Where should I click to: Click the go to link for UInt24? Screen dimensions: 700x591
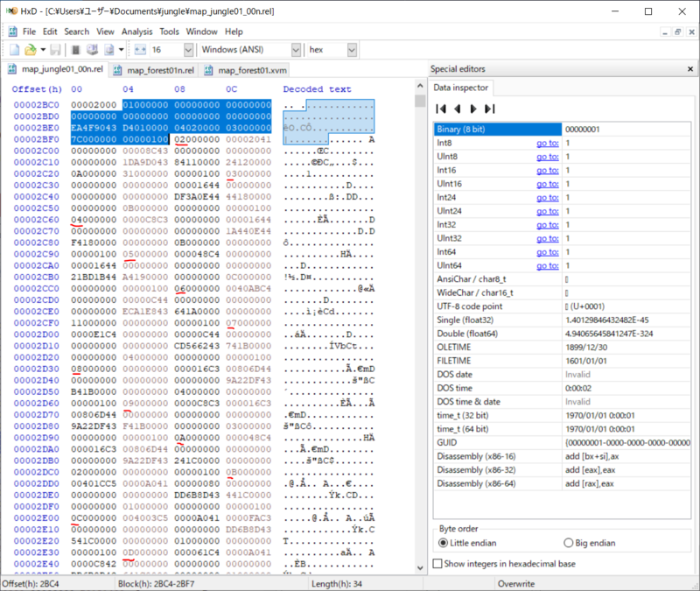click(x=548, y=211)
